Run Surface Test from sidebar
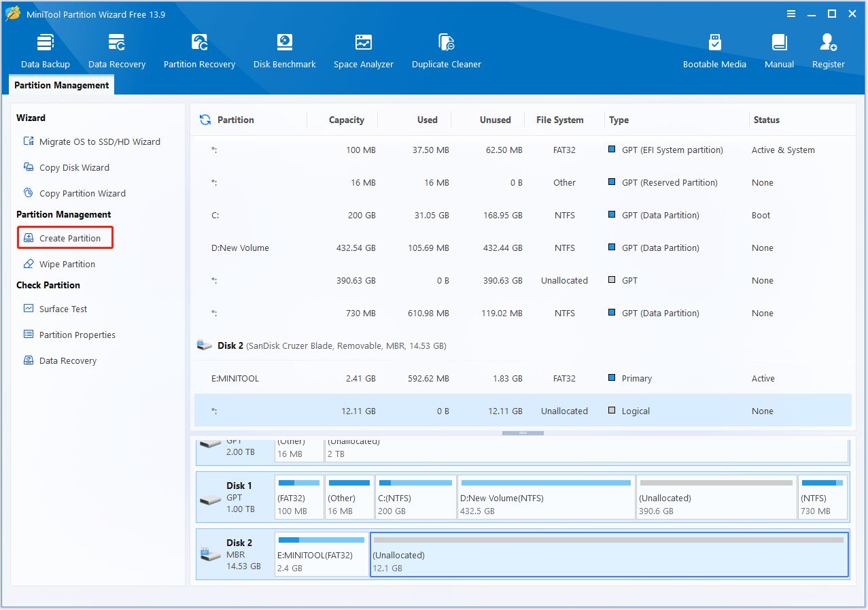868x610 pixels. point(56,309)
